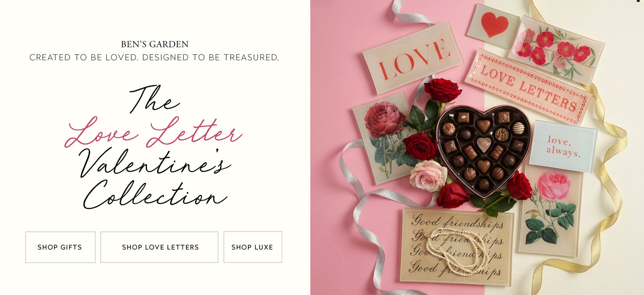
Task: Click the BEN'S GARDEN heading text
Action: click(x=155, y=44)
